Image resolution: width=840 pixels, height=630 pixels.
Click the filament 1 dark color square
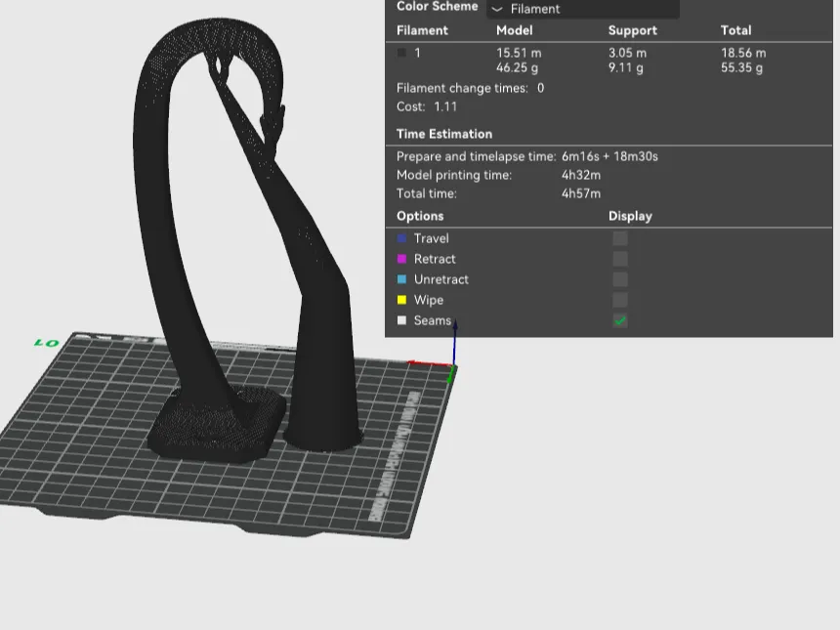coord(401,53)
